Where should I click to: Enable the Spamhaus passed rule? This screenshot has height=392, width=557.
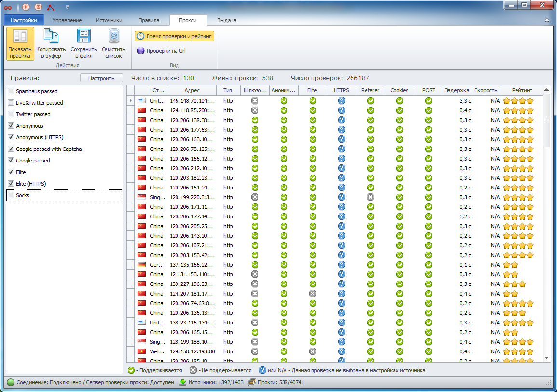(x=11, y=91)
